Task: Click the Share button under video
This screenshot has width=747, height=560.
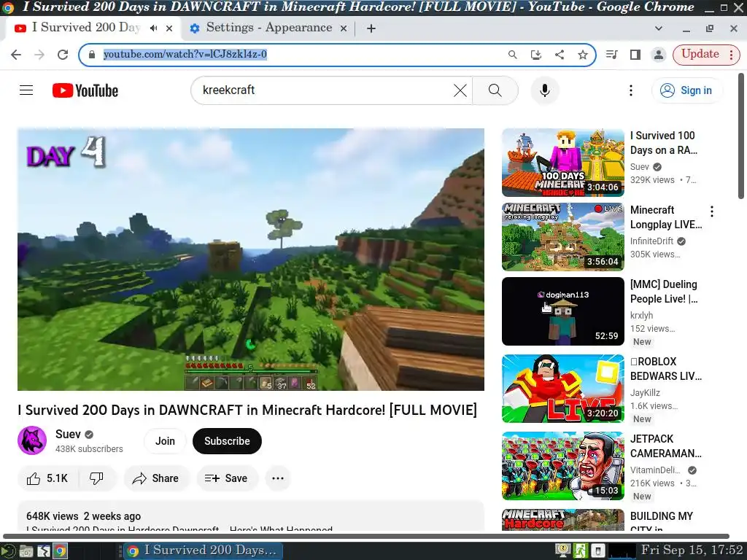Action: tap(157, 478)
